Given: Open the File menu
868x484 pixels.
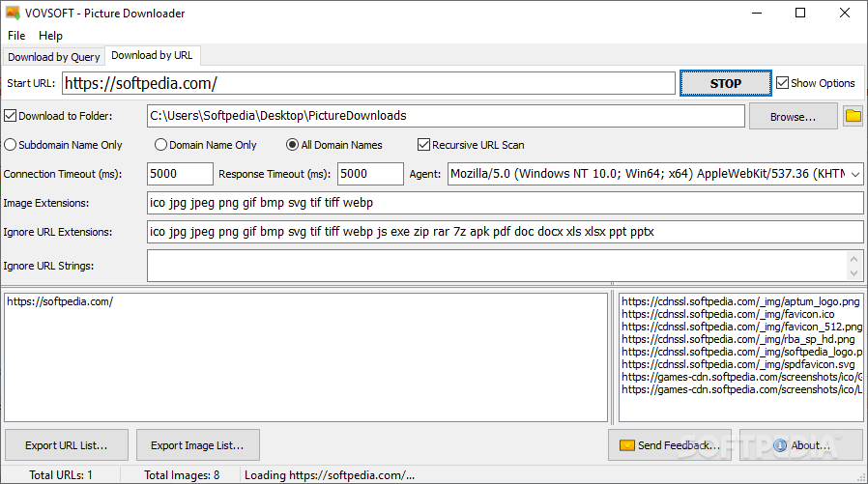Looking at the screenshot, I should click(16, 36).
